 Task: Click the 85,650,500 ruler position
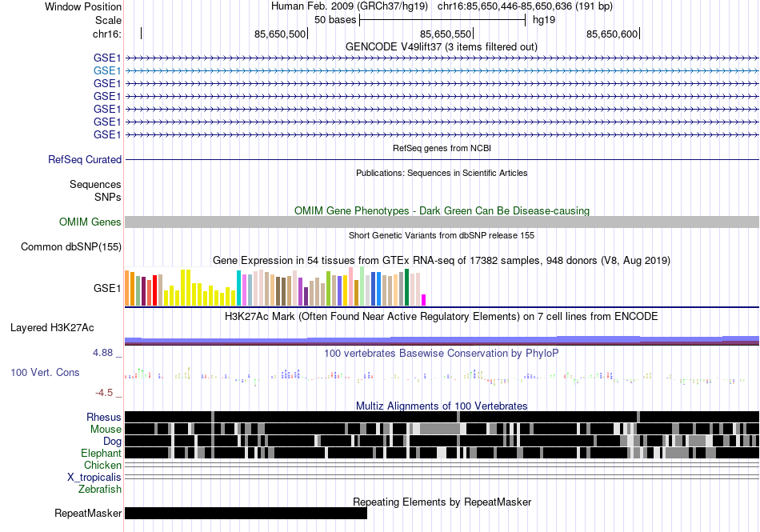pyautogui.click(x=280, y=34)
